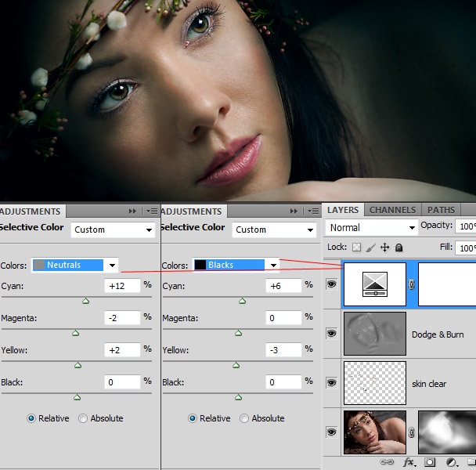Screen dimensions: 476x470
Task: Click the Neutrals Black value field
Action: (122, 382)
